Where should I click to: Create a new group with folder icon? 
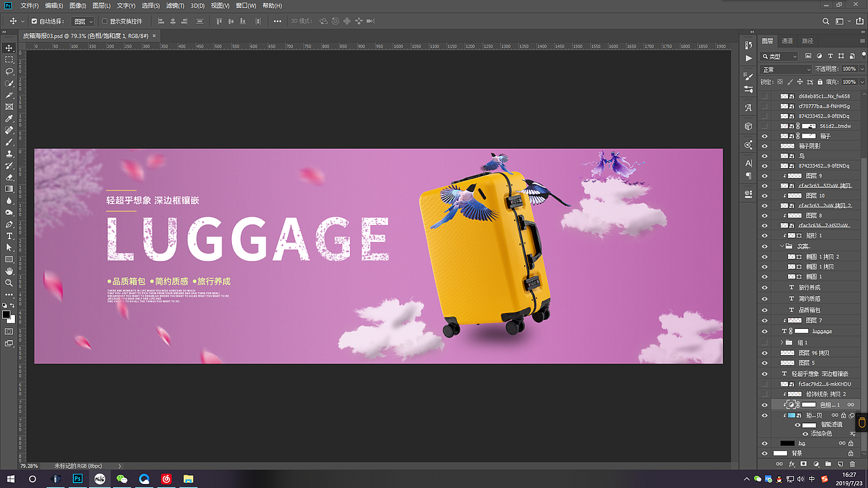tap(828, 464)
